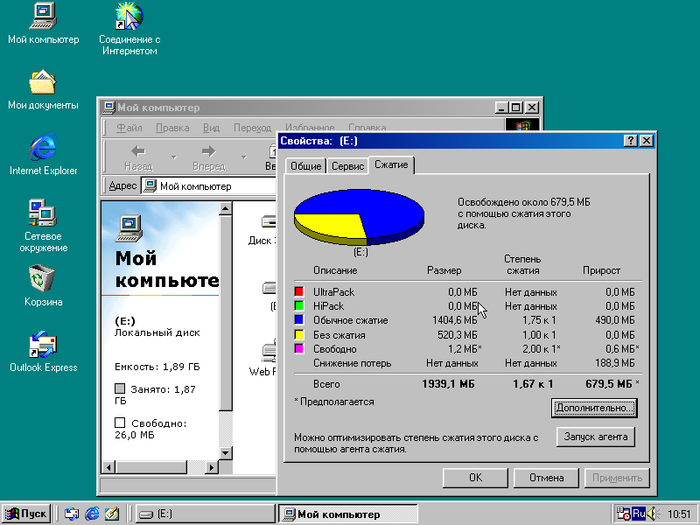Click the question mark help button in dialog

tap(630, 141)
